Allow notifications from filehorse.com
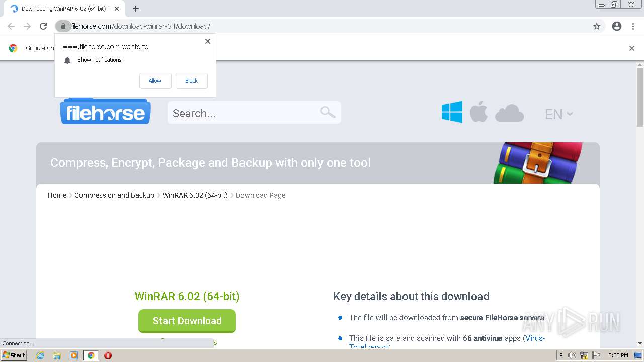Screen dimensions: 644x362 [x=155, y=81]
